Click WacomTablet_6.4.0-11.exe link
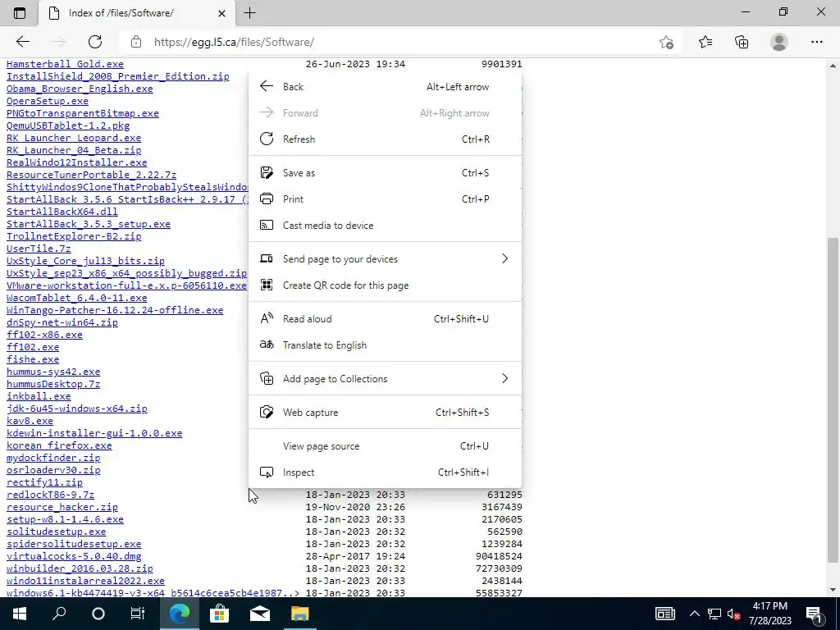 pos(76,299)
